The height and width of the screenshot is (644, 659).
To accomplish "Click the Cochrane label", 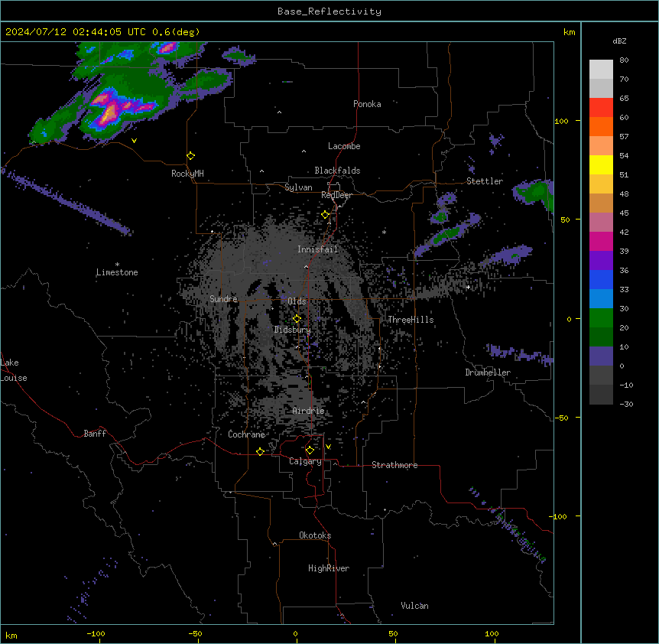I will (246, 434).
